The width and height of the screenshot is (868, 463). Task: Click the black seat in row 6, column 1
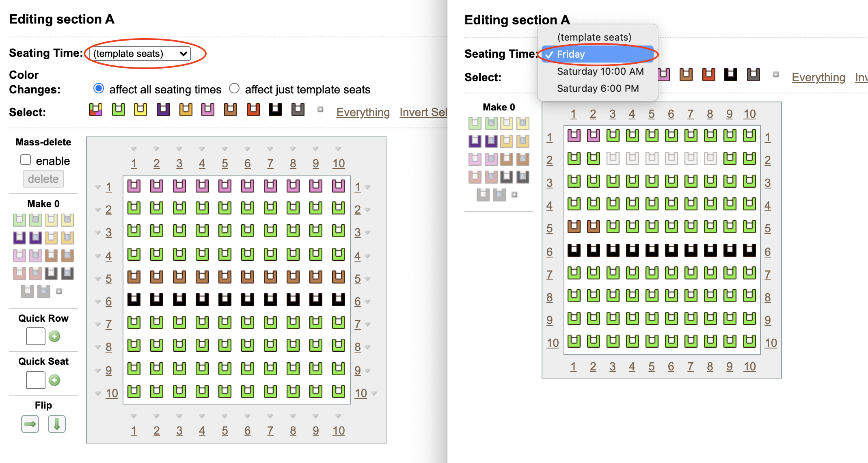134,300
